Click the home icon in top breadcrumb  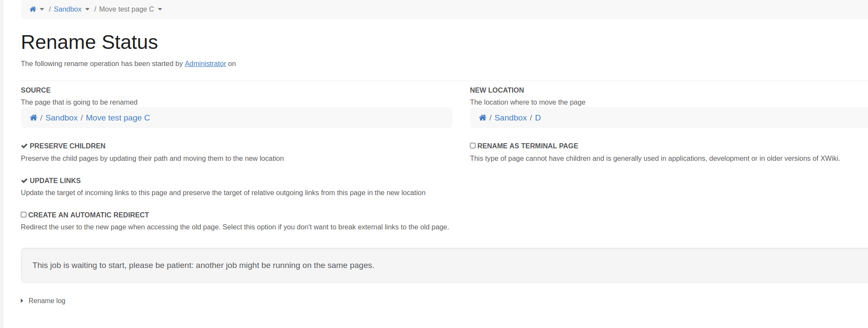(33, 9)
